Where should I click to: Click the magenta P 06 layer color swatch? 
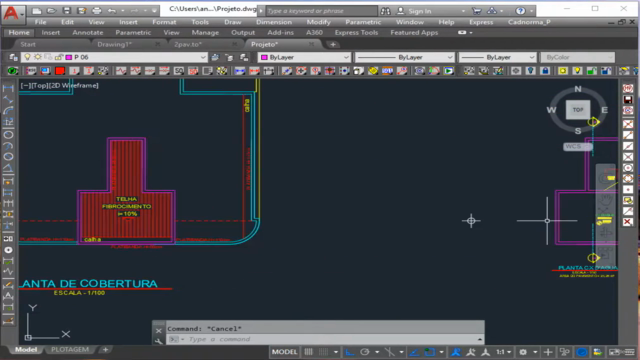tap(69, 58)
